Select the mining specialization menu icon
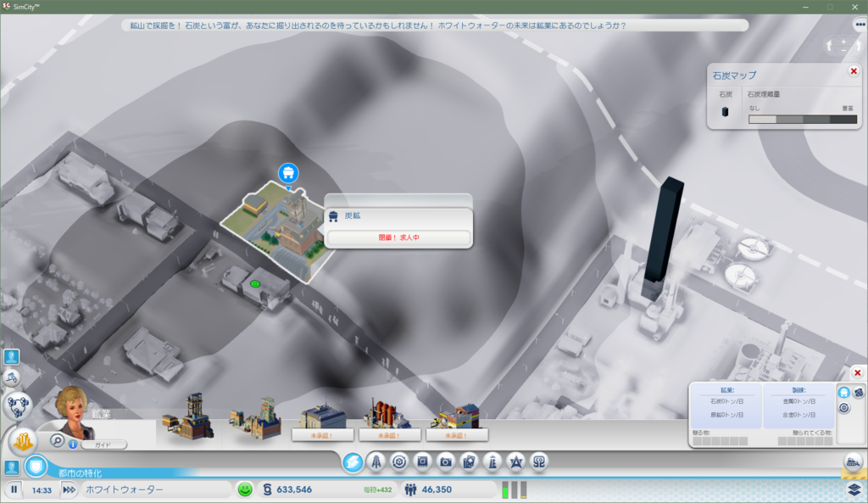This screenshot has width=868, height=503. [x=353, y=461]
